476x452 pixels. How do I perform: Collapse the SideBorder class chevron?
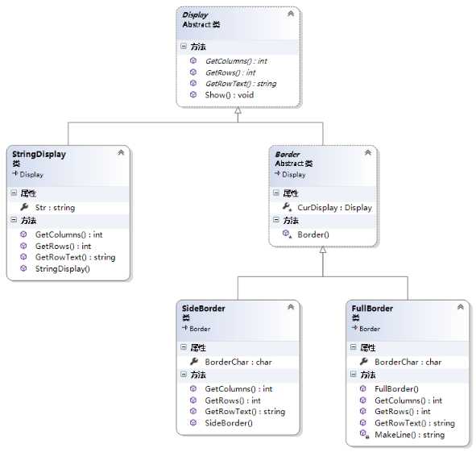coord(291,307)
